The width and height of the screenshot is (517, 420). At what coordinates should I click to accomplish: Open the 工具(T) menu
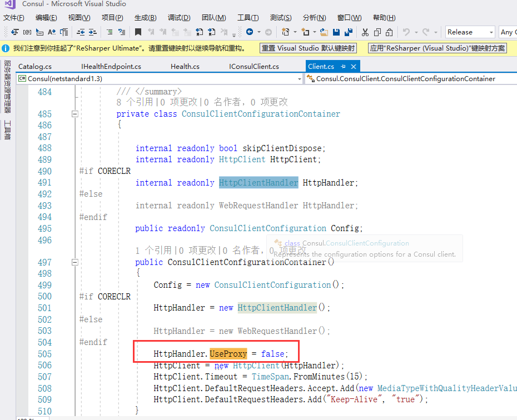pos(248,18)
